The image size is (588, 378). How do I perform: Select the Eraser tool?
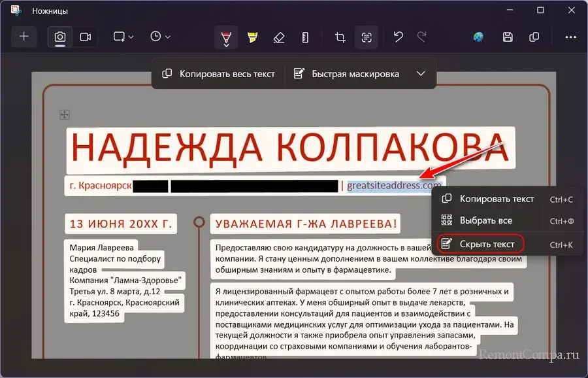click(x=278, y=37)
